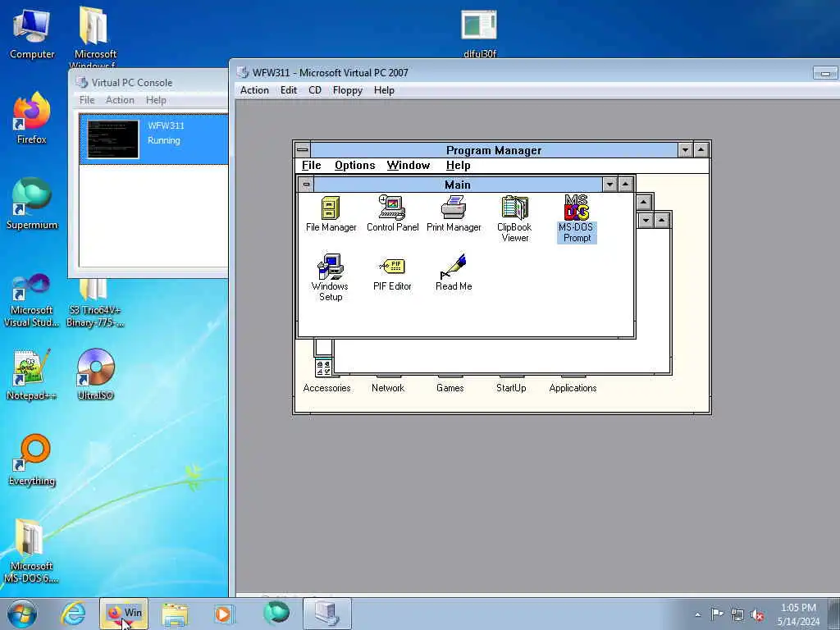Select the dlfui30f desktop file
Viewport: 840px width, 630px height.
[479, 33]
